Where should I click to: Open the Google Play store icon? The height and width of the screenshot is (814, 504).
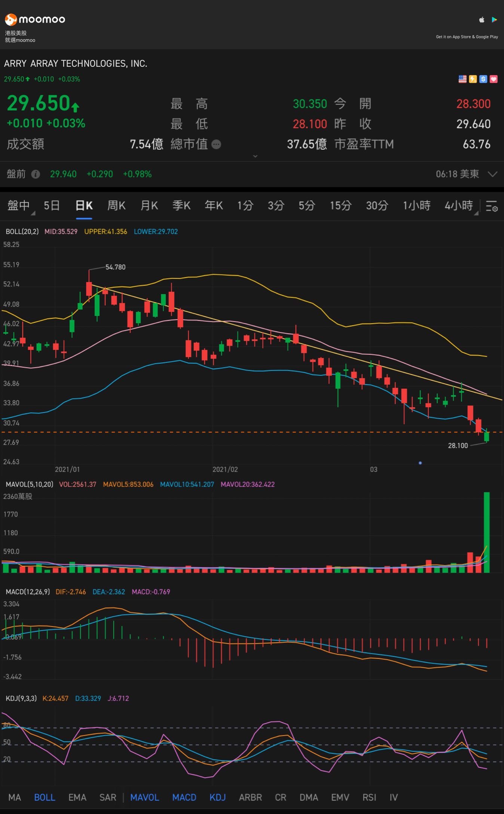tap(494, 20)
